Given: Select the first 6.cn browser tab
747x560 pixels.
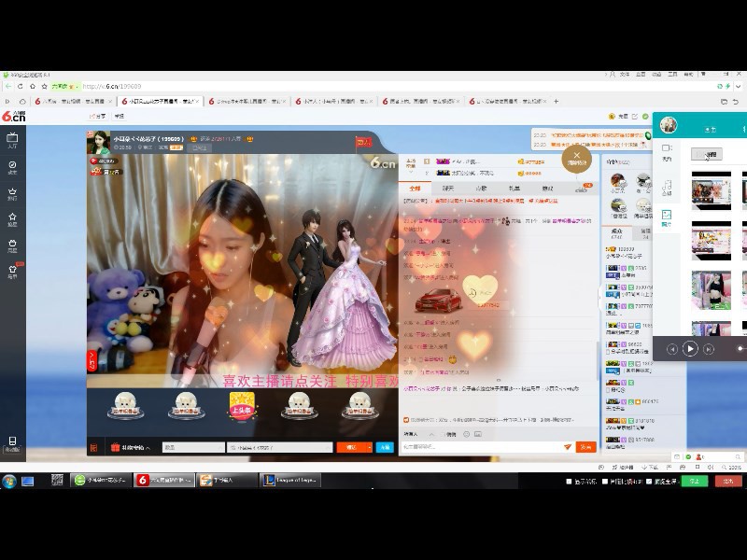Looking at the screenshot, I should 75,101.
